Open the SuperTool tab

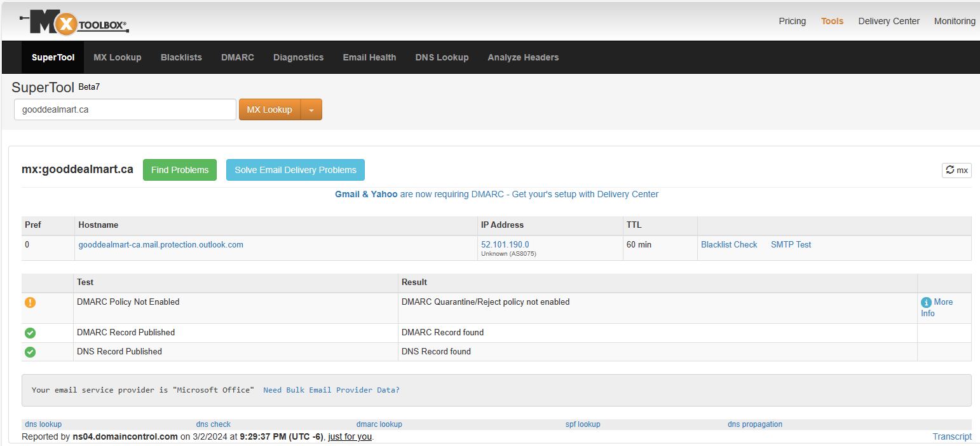(x=53, y=57)
